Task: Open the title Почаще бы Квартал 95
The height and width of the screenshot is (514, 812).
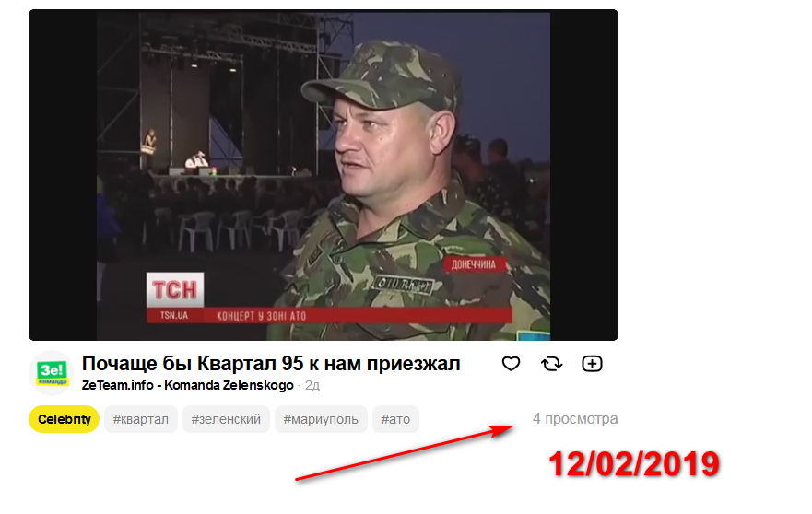Action: (271, 363)
